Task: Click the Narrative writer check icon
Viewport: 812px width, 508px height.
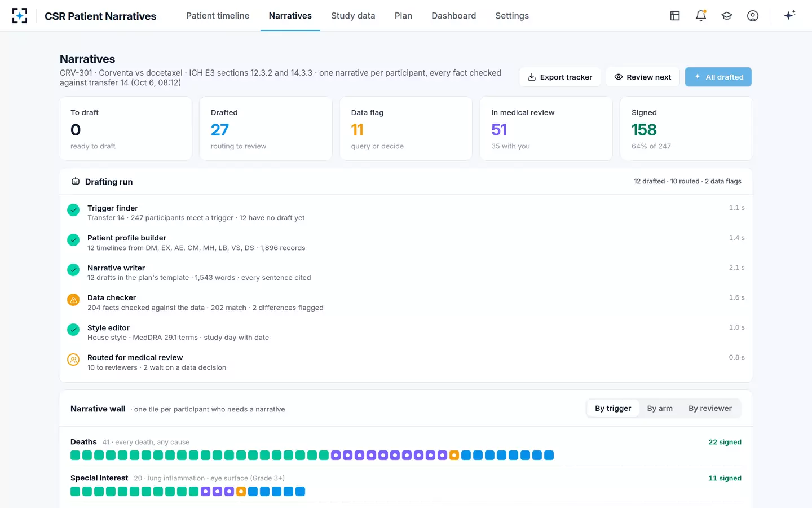Action: [x=73, y=270]
